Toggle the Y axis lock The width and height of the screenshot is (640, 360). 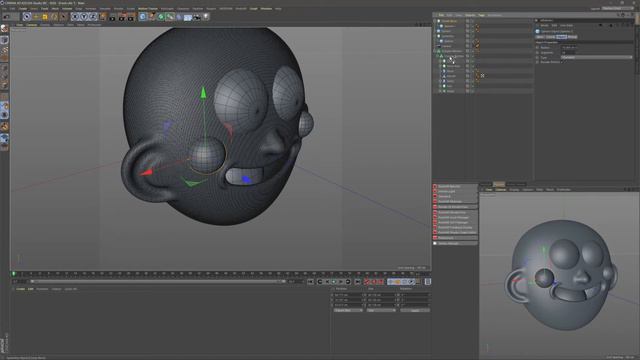[x=84, y=17]
